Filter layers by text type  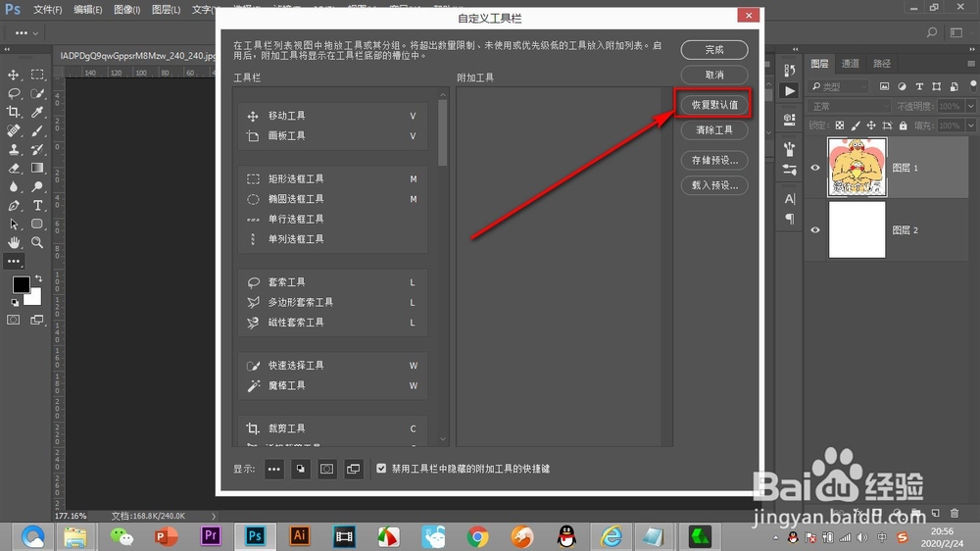pyautogui.click(x=919, y=86)
